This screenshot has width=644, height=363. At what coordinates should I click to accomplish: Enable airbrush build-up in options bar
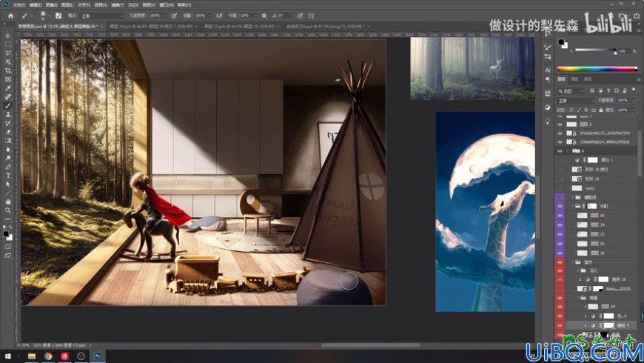(219, 16)
